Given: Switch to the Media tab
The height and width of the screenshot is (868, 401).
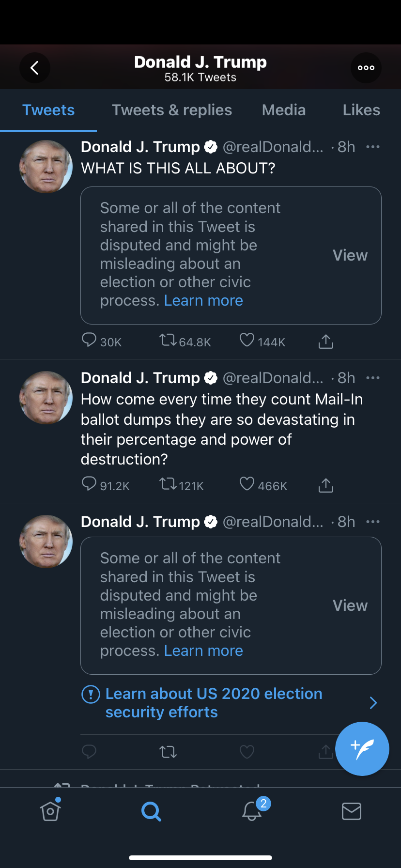Looking at the screenshot, I should tap(284, 110).
